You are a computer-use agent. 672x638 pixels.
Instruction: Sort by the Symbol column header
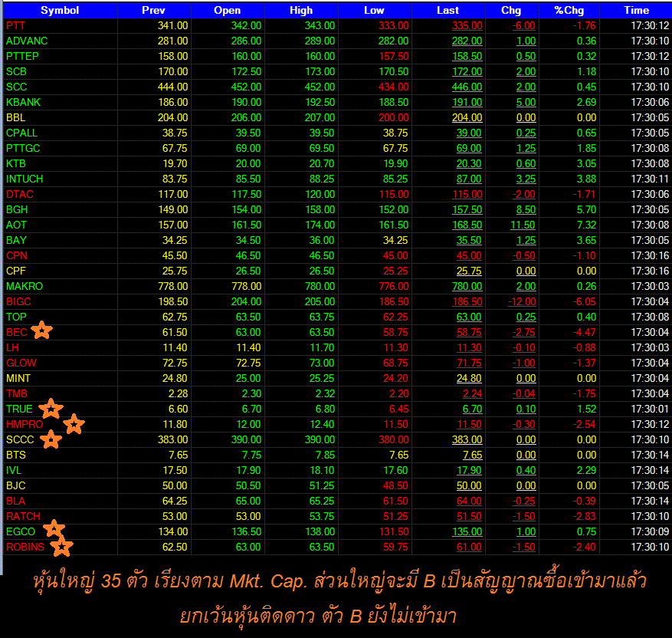click(60, 10)
